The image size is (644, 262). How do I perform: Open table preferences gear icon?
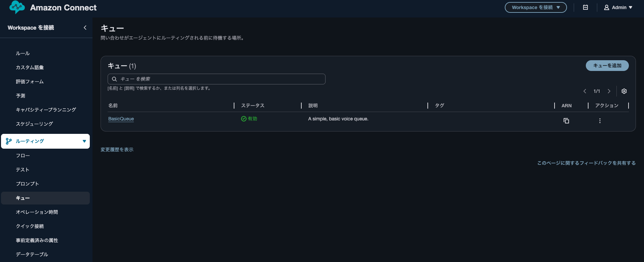(624, 91)
